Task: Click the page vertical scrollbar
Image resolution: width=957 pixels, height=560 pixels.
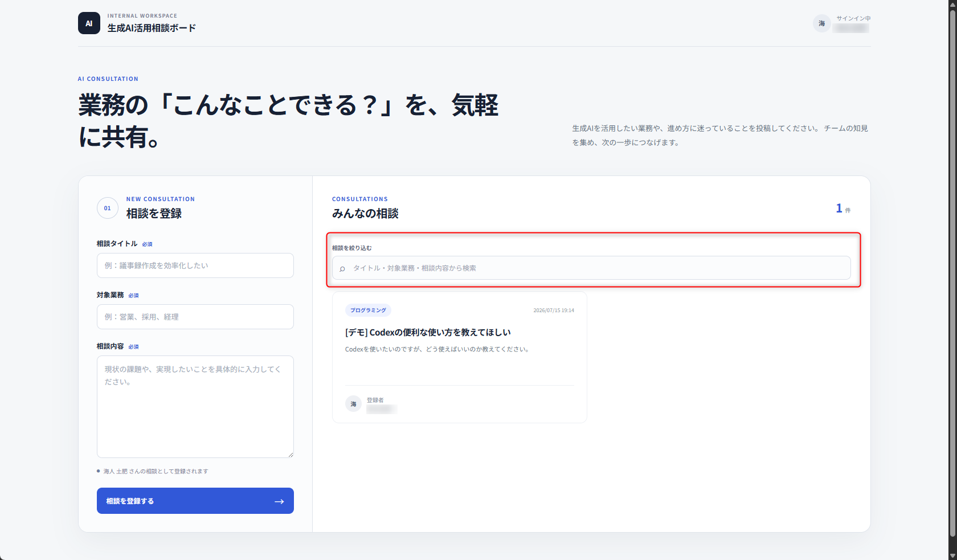Action: click(x=952, y=273)
